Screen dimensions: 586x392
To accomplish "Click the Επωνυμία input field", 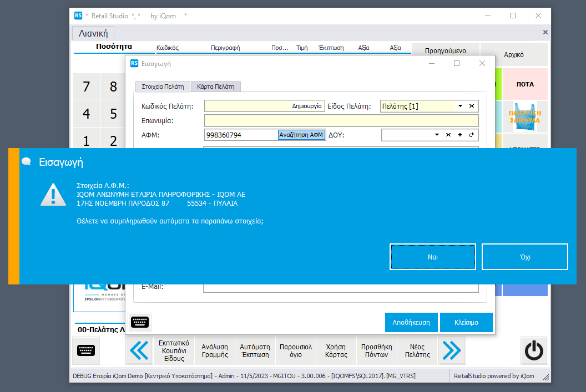I will click(341, 120).
